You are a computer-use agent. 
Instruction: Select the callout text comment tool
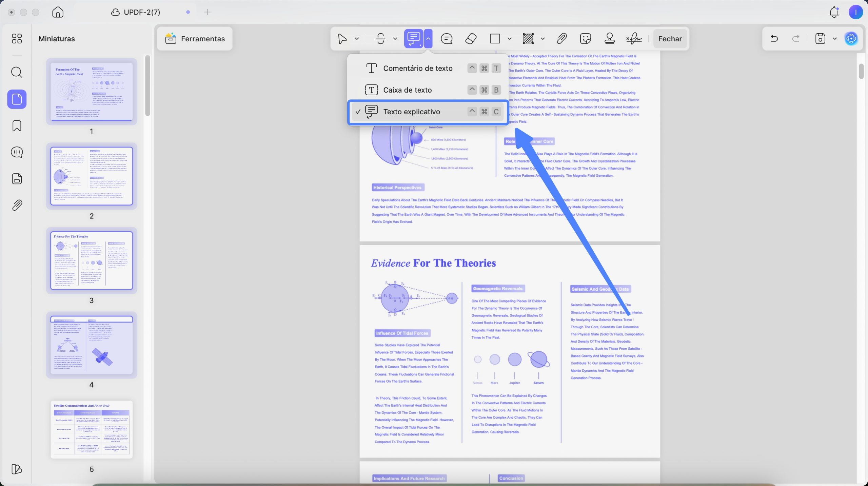413,39
